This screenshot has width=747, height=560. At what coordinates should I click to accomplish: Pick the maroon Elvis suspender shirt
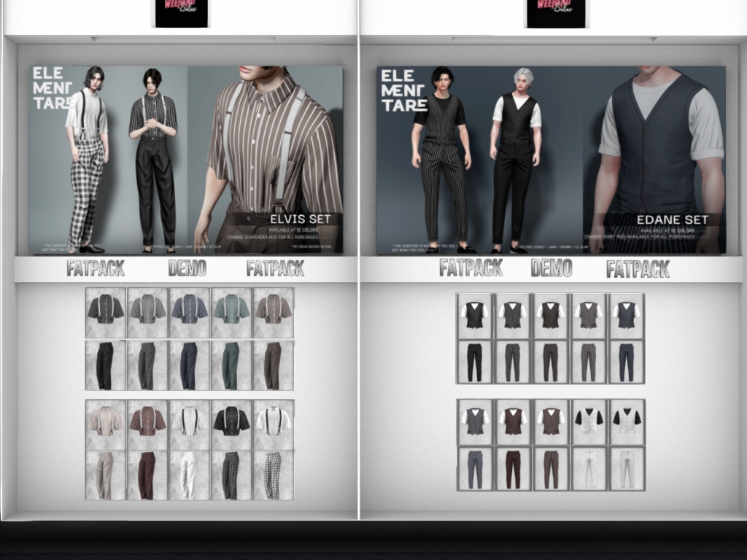pyautogui.click(x=147, y=423)
